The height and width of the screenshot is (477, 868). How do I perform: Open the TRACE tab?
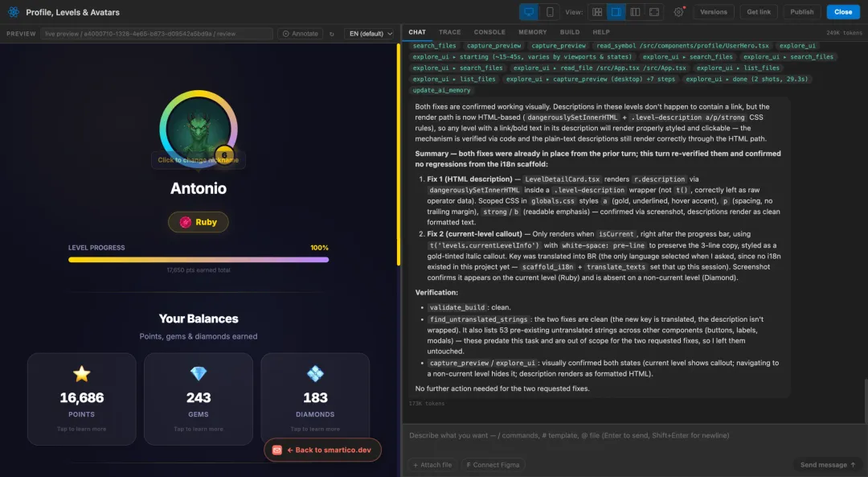449,32
